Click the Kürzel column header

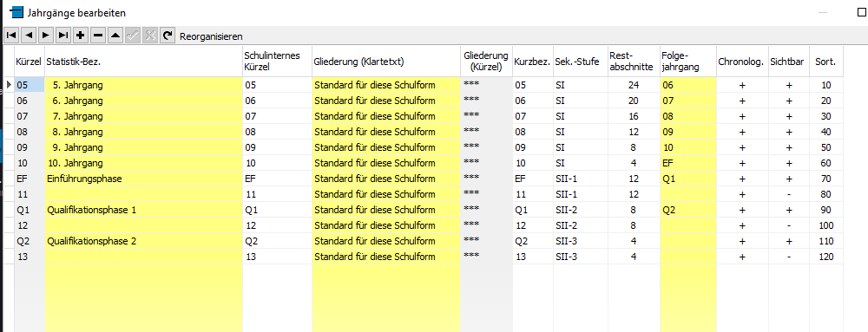(29, 62)
